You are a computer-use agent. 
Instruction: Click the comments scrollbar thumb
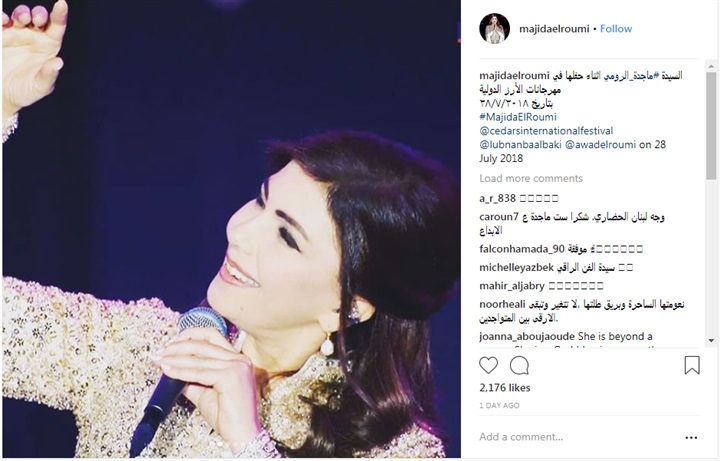click(x=711, y=125)
